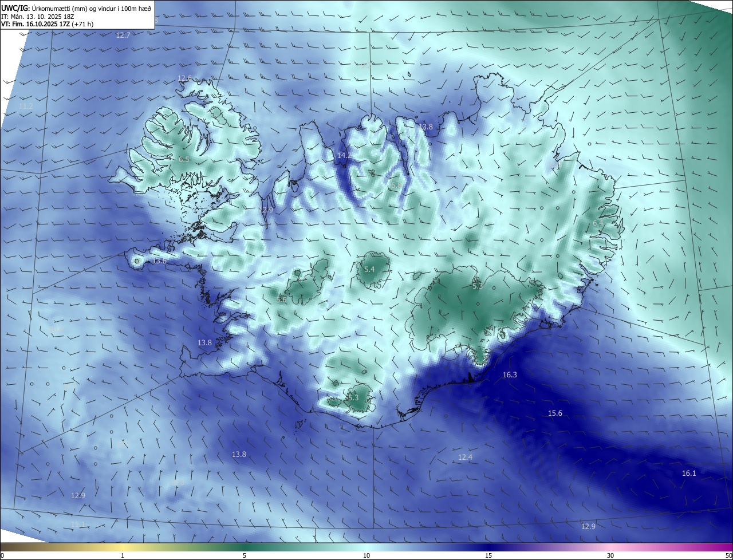Click the 10 tick on the color scale
This screenshot has width=733, height=560.
[x=366, y=555]
